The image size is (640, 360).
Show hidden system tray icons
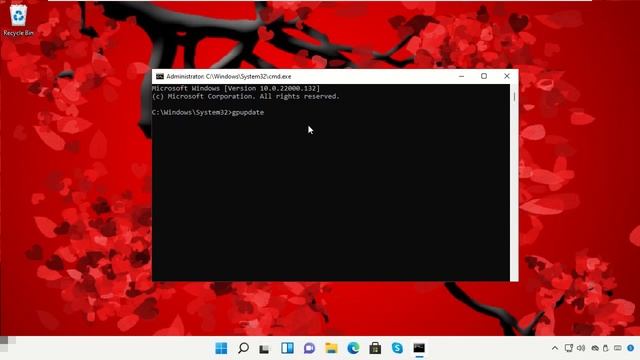click(x=555, y=348)
